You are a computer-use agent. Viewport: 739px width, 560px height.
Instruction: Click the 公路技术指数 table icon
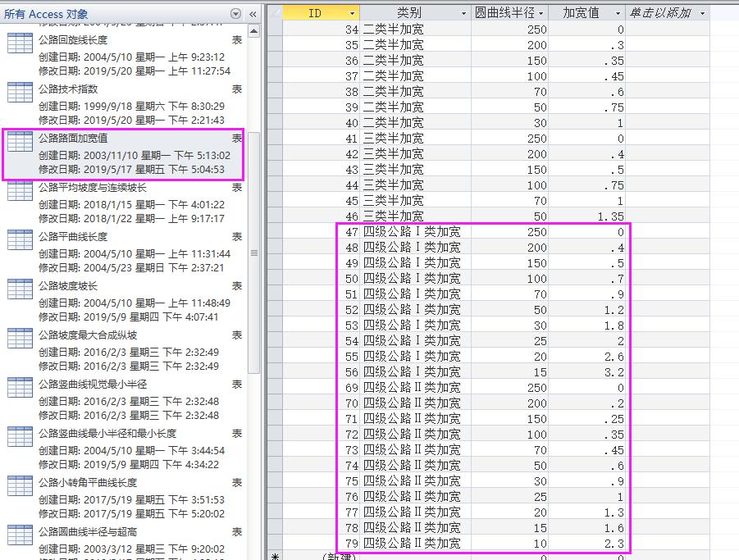(x=20, y=93)
